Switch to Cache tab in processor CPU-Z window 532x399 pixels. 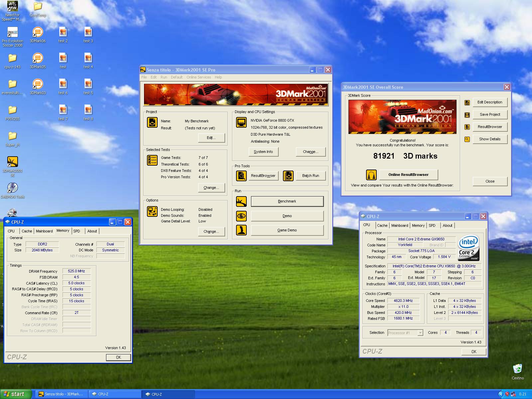[382, 225]
